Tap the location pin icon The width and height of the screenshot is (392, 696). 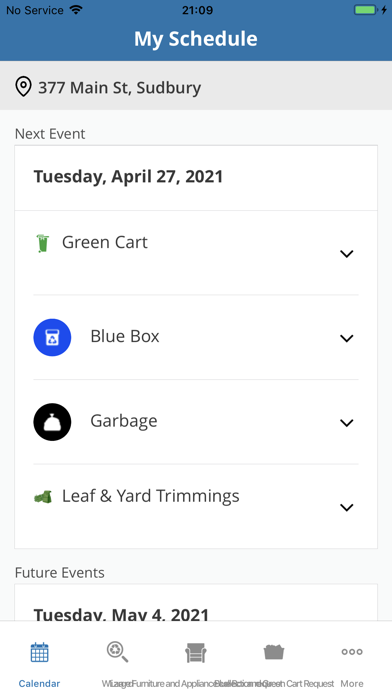click(23, 87)
